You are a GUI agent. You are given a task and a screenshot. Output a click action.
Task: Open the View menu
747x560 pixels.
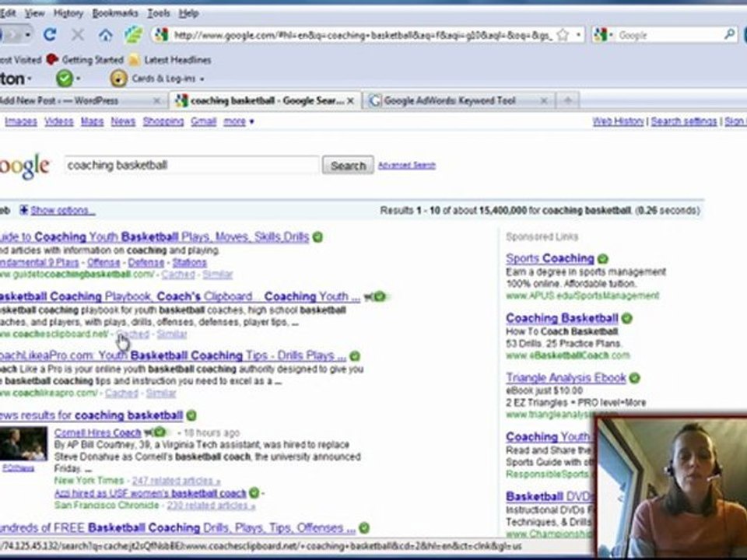pyautogui.click(x=34, y=13)
